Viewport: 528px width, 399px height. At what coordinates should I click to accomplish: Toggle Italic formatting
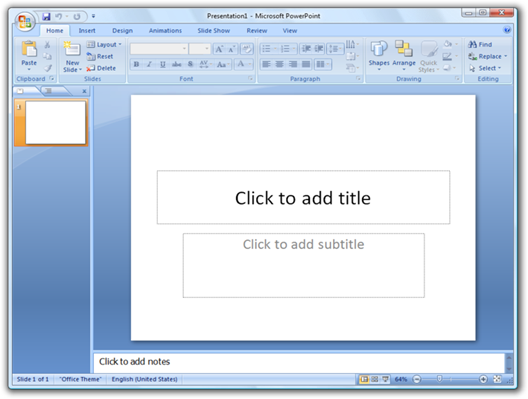click(x=150, y=64)
